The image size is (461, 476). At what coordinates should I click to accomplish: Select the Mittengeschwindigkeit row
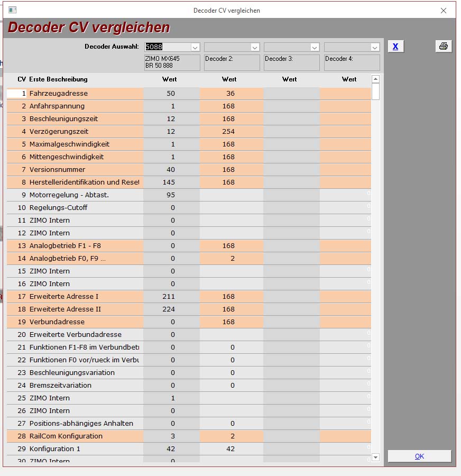point(189,157)
